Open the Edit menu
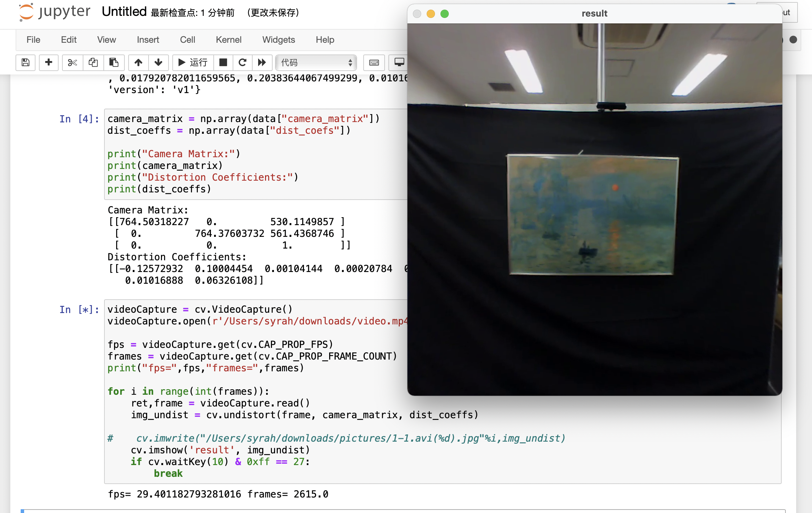 [x=69, y=40]
